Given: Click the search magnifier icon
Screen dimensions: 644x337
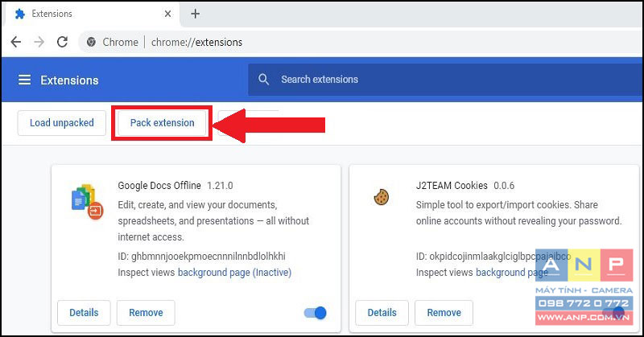Looking at the screenshot, I should pyautogui.click(x=264, y=79).
